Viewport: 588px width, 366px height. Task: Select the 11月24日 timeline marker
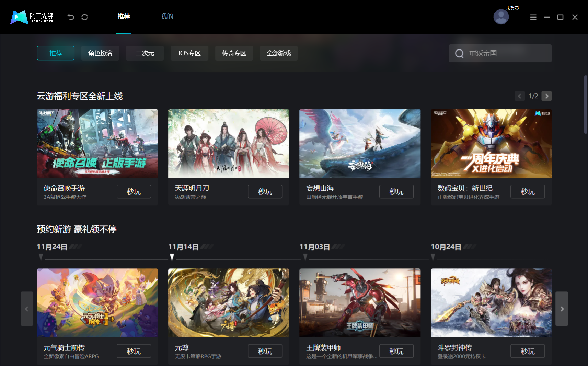41,257
